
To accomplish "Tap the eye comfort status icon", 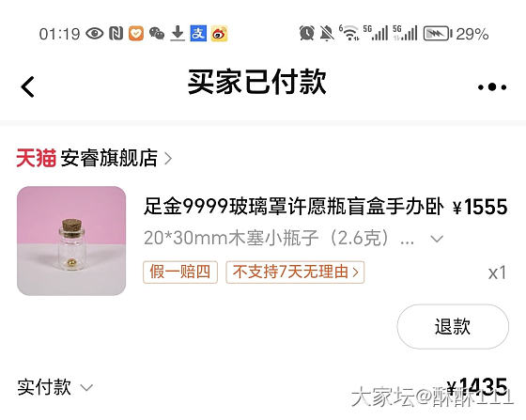I will pos(95,34).
